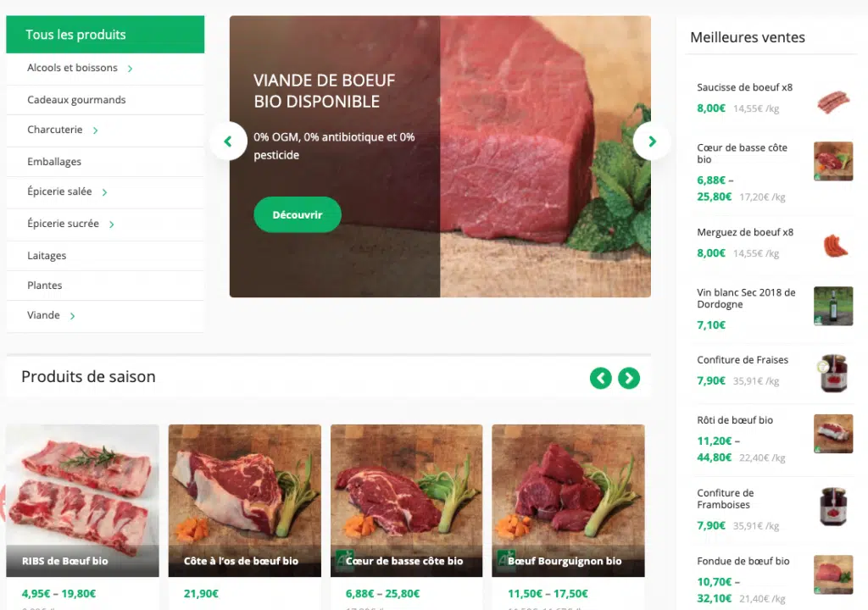Open the Plantes category
The height and width of the screenshot is (610, 868).
(x=45, y=286)
